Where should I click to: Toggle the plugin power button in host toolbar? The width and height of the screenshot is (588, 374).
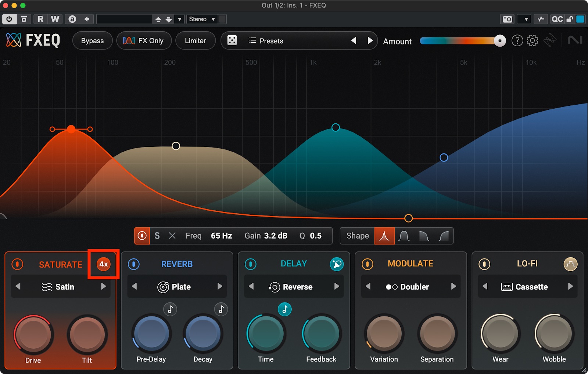point(9,19)
